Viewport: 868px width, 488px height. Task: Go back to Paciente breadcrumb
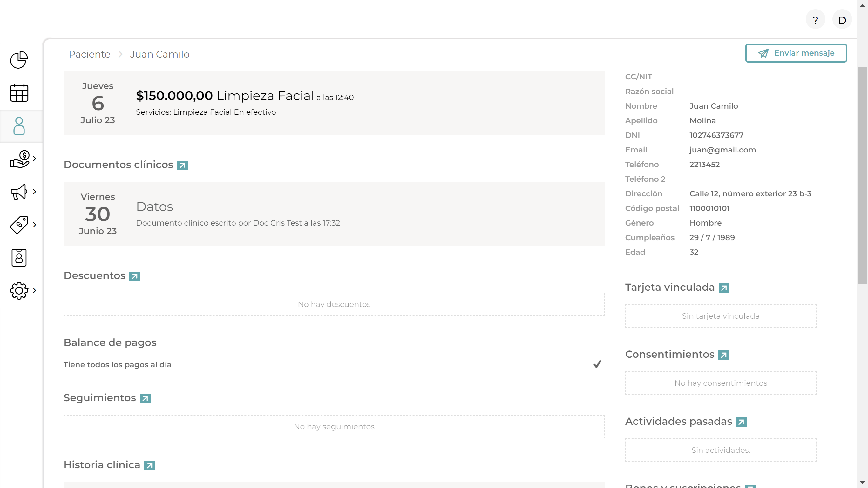[x=89, y=54]
